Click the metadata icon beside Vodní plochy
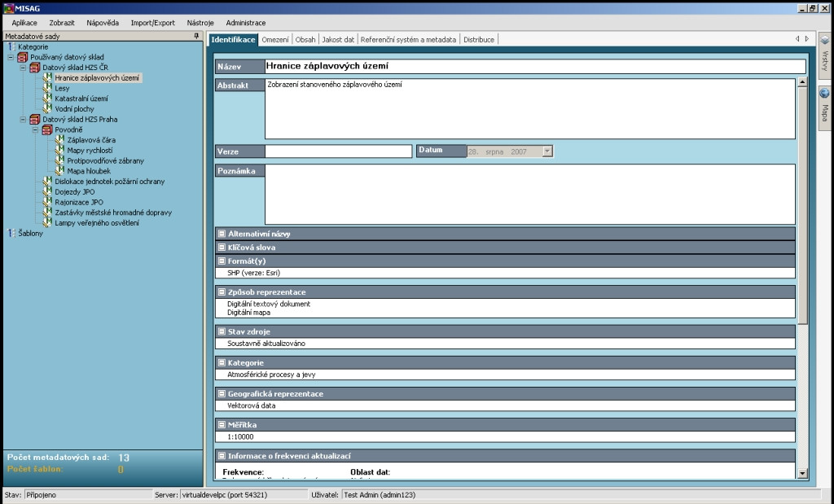Screen dimensions: 834x504 [x=47, y=108]
